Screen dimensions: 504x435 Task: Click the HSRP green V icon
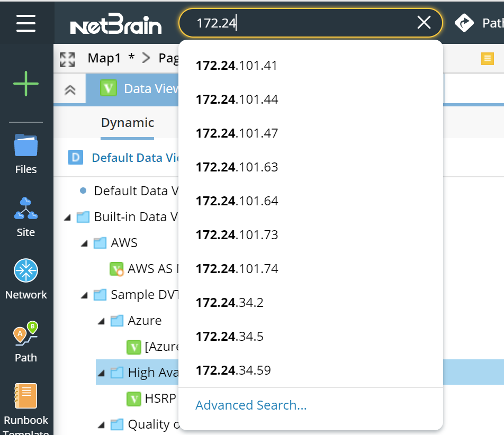[x=134, y=398]
